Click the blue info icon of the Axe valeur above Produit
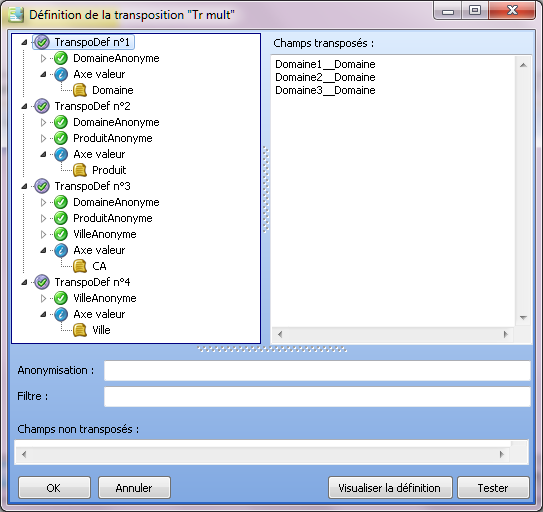The image size is (543, 512). pos(61,155)
